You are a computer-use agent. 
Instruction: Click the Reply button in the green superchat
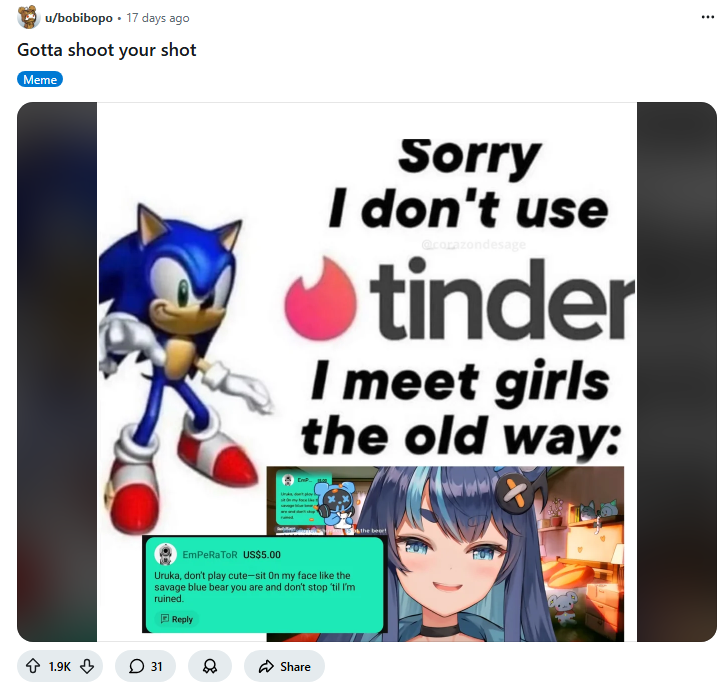click(x=176, y=619)
